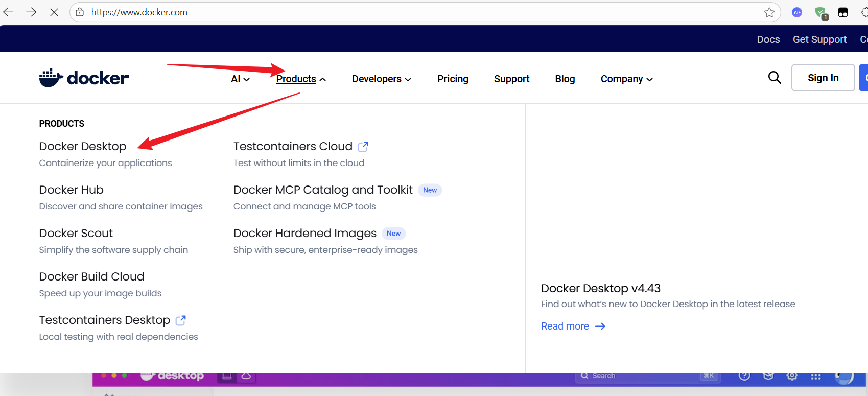868x396 pixels.
Task: Expand the AI navigation dropdown
Action: tap(240, 79)
